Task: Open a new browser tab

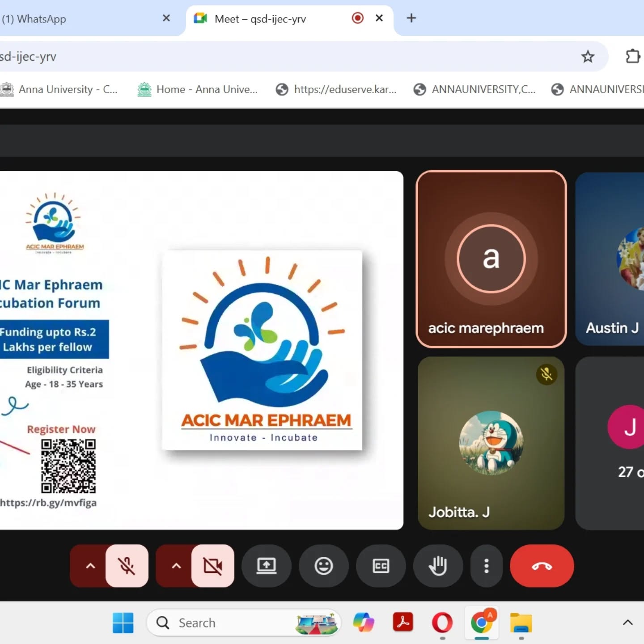Action: (411, 18)
